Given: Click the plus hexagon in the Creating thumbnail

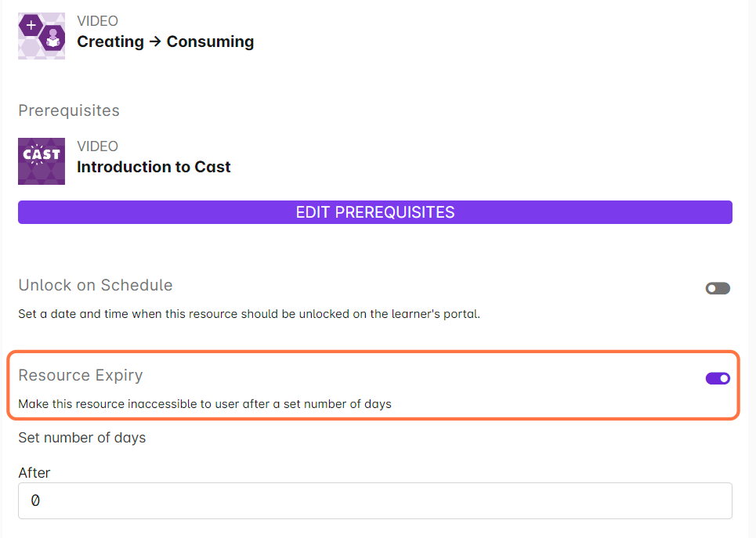Looking at the screenshot, I should [31, 24].
